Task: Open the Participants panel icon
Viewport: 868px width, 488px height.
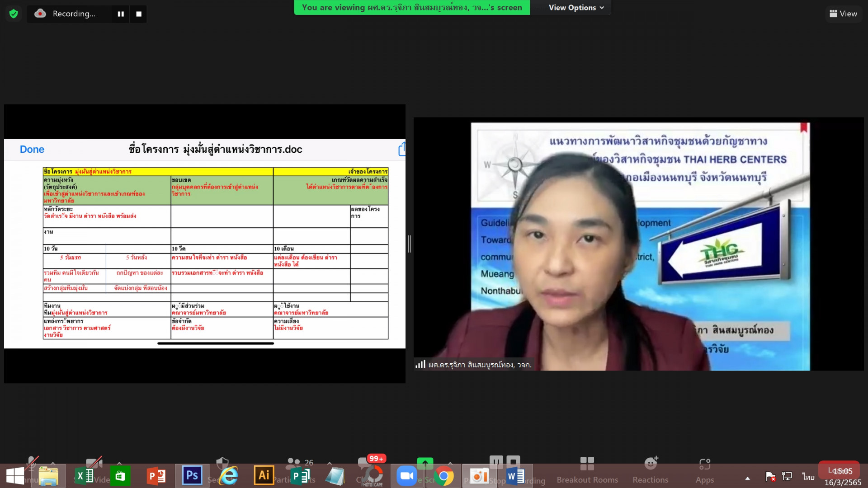Action: 294,463
